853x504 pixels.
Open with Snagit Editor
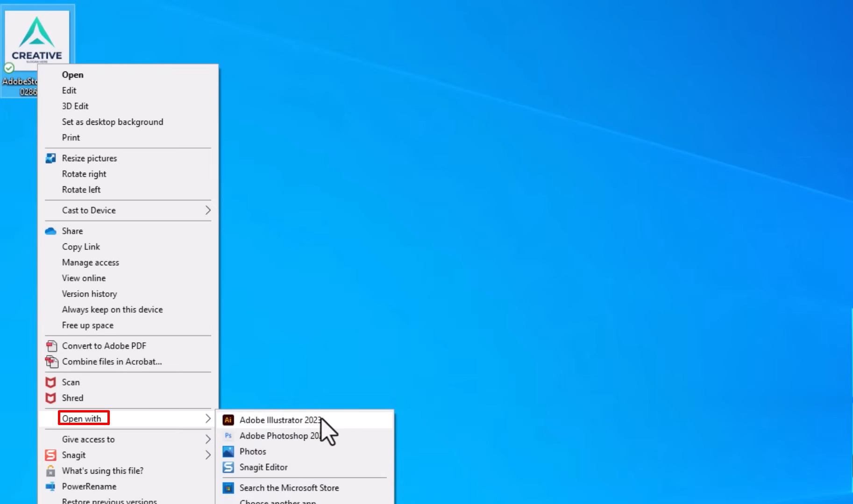point(263,468)
